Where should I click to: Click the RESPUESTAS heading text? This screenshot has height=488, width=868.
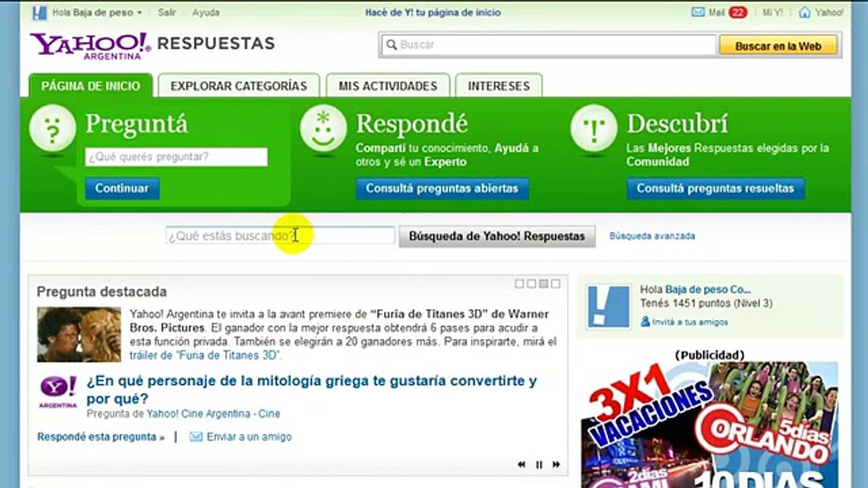tap(216, 43)
